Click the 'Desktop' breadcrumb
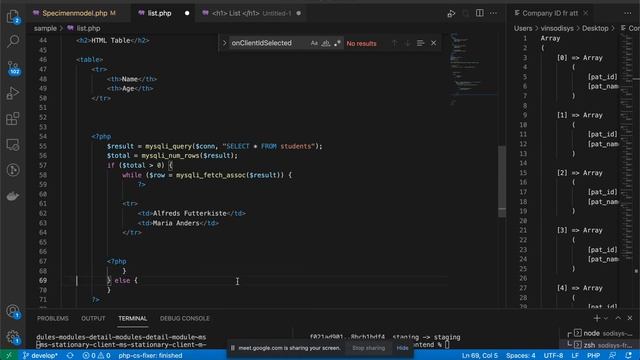The width and height of the screenshot is (640, 360). click(x=595, y=28)
